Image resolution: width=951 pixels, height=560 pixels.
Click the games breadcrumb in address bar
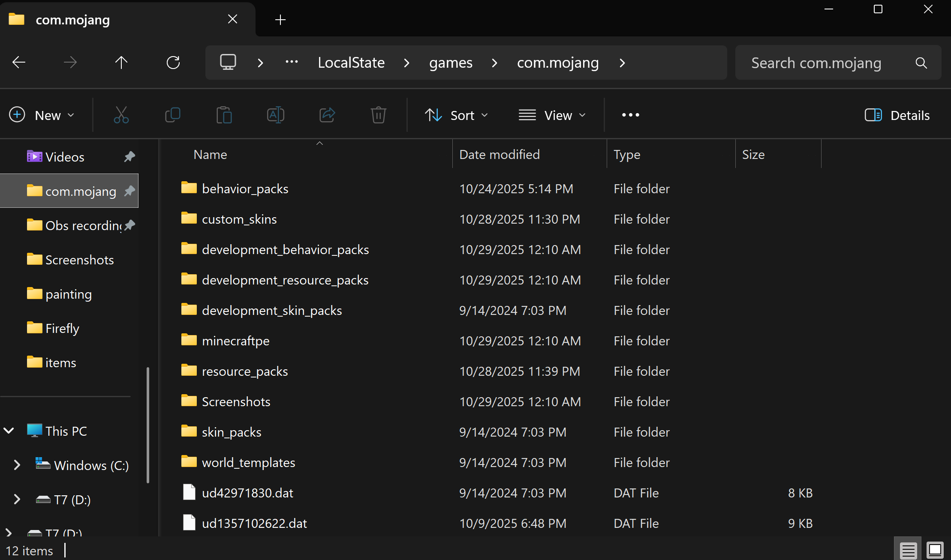point(451,63)
